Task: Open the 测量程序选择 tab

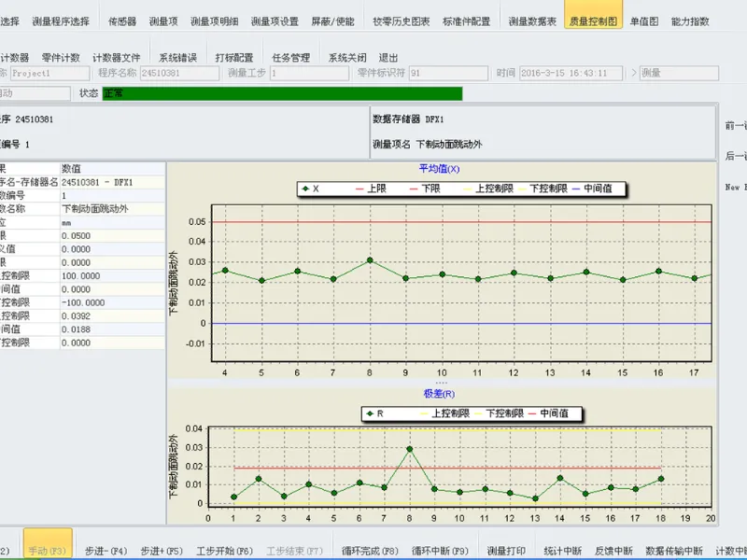Action: tap(61, 21)
